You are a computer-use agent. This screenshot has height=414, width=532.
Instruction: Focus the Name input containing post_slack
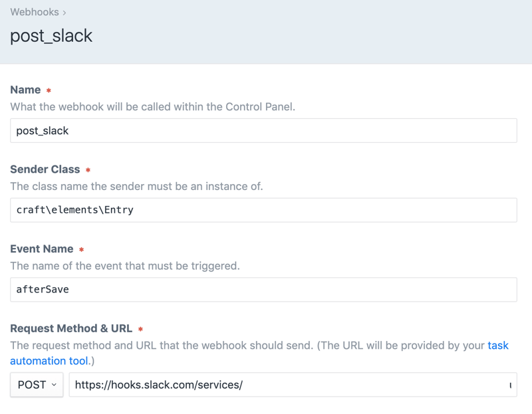[263, 131]
